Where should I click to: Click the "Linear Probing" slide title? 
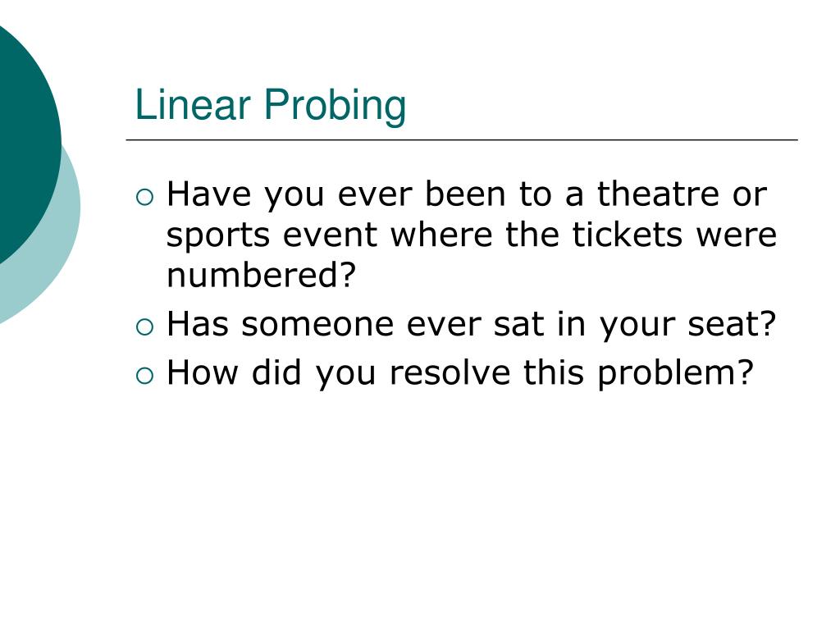(271, 106)
